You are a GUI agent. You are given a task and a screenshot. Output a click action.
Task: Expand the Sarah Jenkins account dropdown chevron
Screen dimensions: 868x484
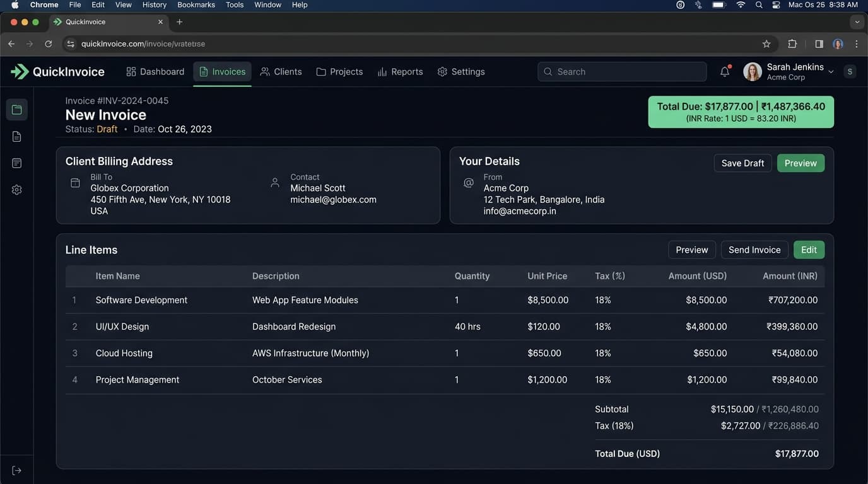[x=831, y=72]
